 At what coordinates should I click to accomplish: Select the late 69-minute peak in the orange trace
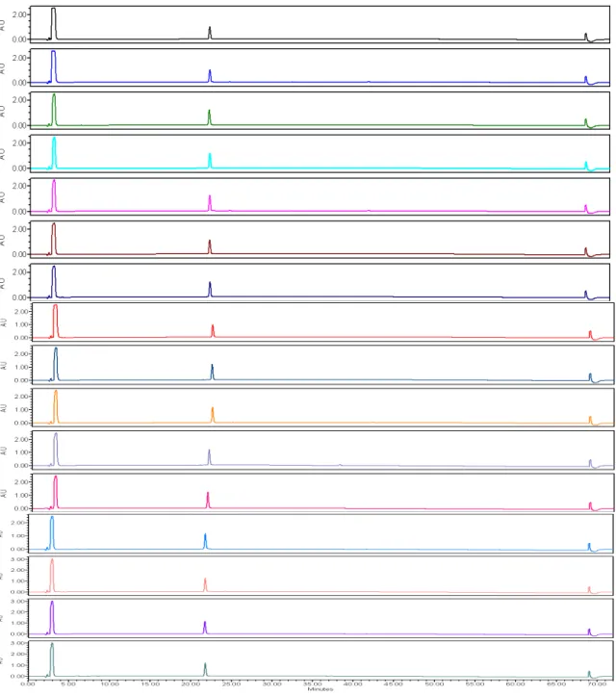(x=590, y=421)
